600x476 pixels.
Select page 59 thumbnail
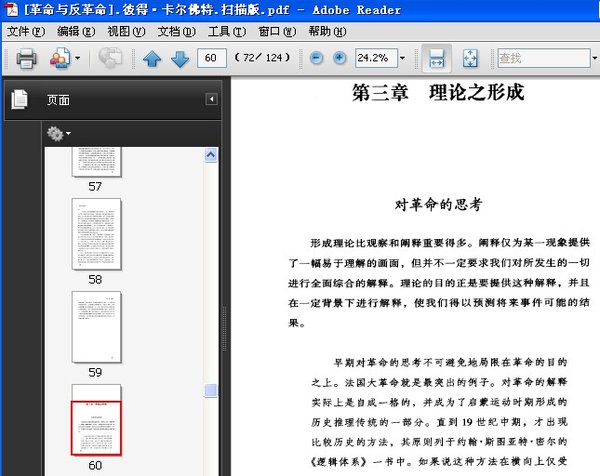96,327
